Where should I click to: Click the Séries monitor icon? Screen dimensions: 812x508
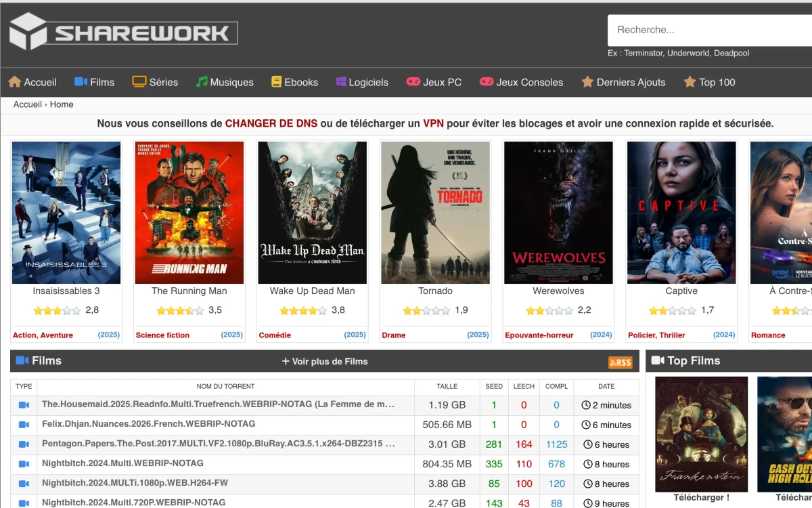tap(139, 82)
